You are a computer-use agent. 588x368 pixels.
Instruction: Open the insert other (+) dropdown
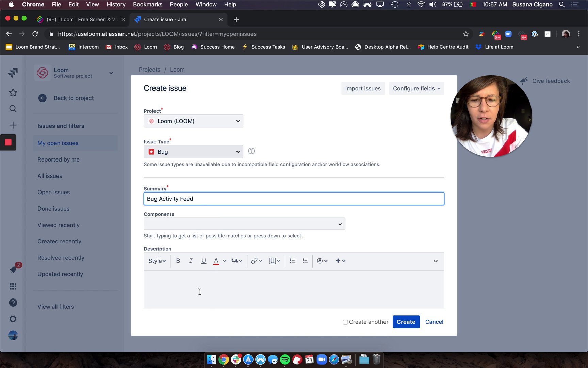340,261
